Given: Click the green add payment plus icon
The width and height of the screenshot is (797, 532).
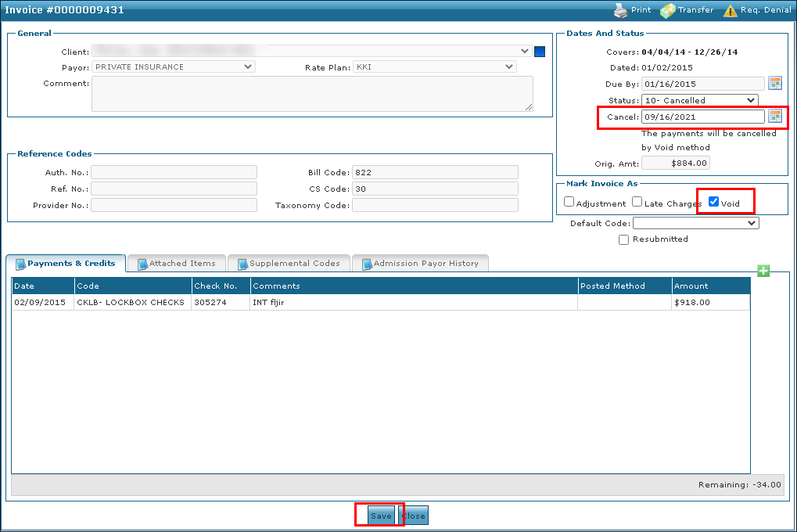Looking at the screenshot, I should (x=763, y=271).
